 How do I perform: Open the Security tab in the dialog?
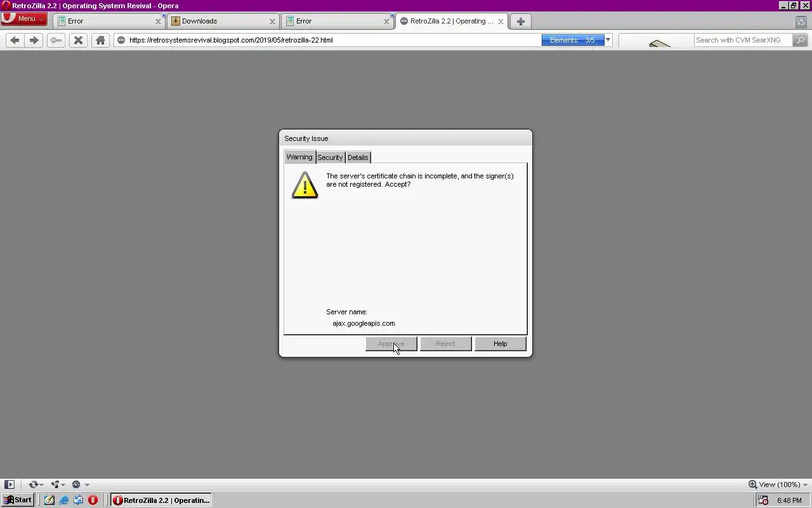coord(330,157)
